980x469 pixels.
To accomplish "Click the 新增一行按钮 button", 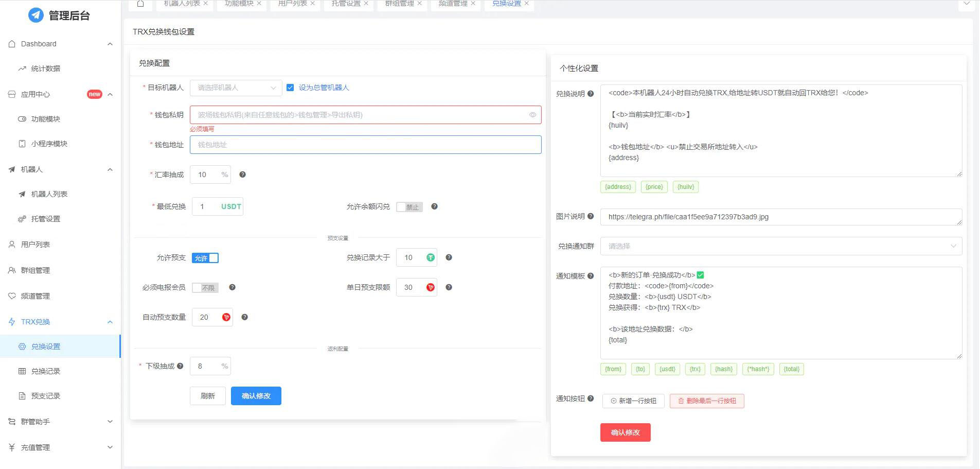I will pos(633,401).
